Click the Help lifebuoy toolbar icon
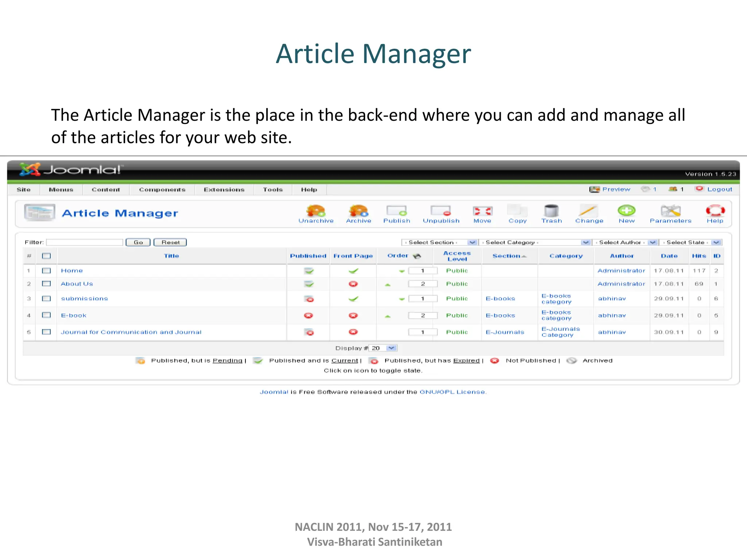The image size is (747, 560). [x=715, y=214]
